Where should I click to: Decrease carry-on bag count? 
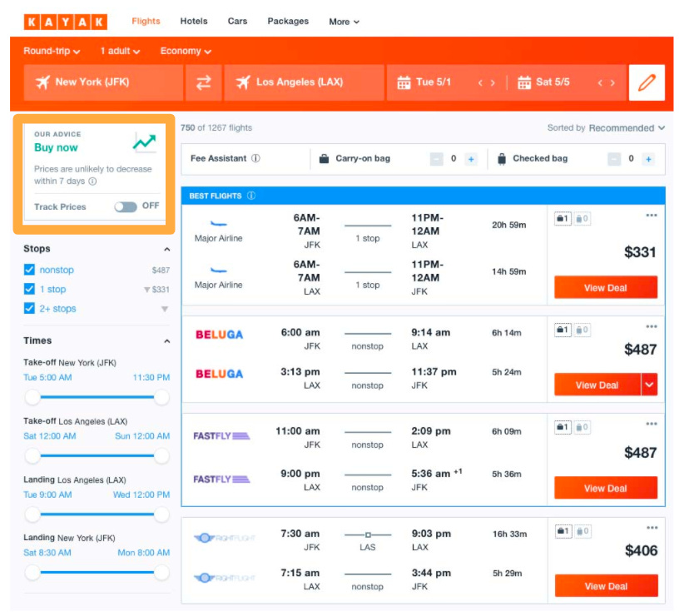click(x=436, y=159)
